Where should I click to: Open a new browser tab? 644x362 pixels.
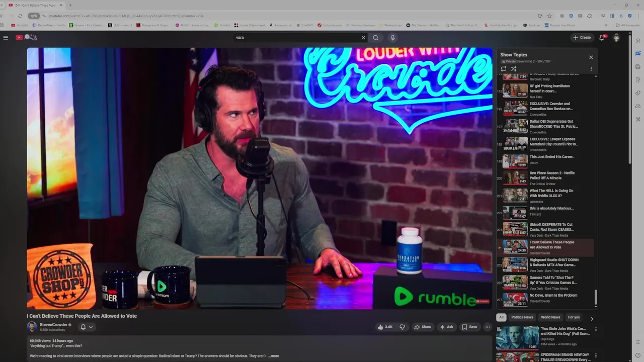tap(70, 5)
